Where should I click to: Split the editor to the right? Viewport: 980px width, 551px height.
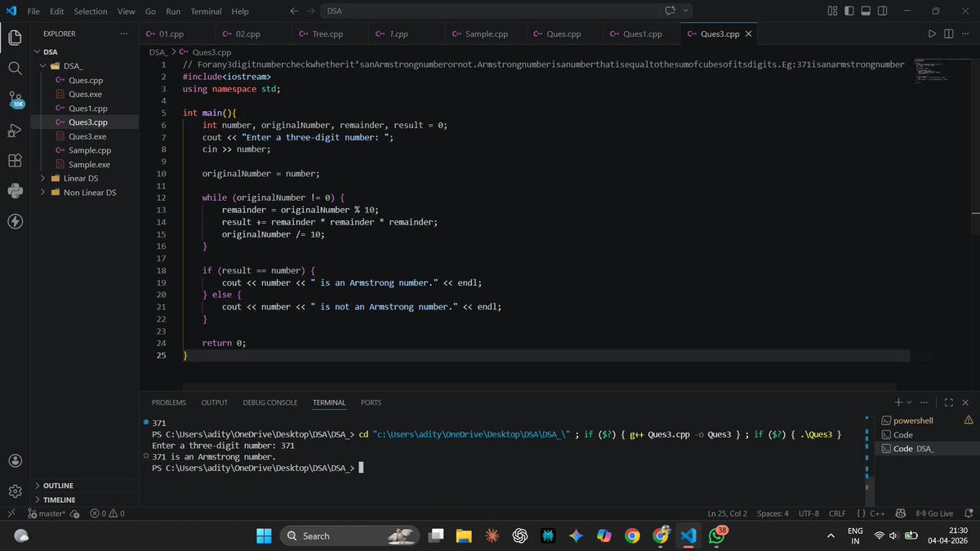pos(949,34)
